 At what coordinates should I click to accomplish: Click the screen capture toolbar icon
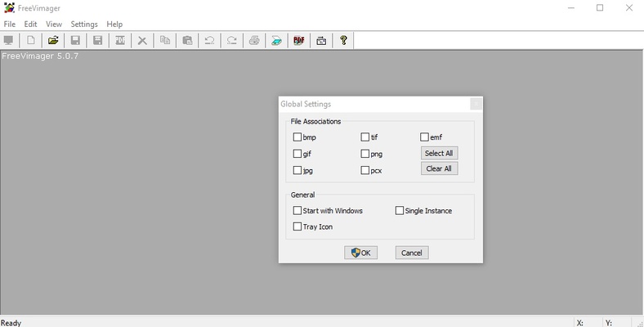321,40
